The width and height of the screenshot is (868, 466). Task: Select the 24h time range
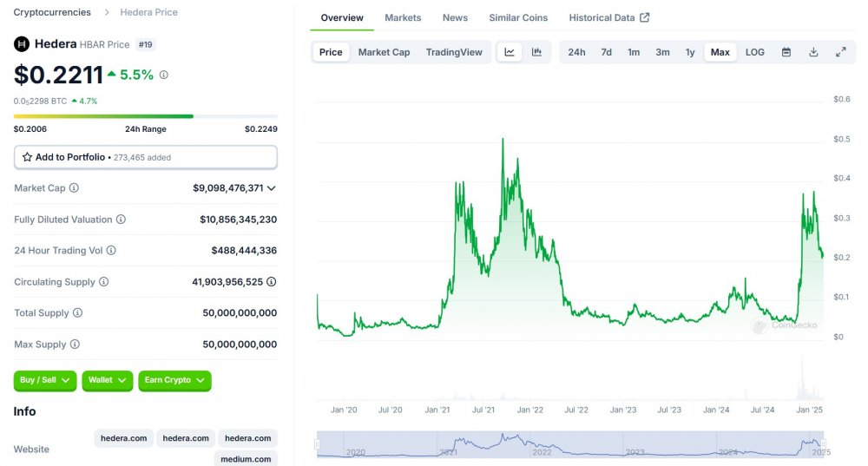(x=576, y=52)
